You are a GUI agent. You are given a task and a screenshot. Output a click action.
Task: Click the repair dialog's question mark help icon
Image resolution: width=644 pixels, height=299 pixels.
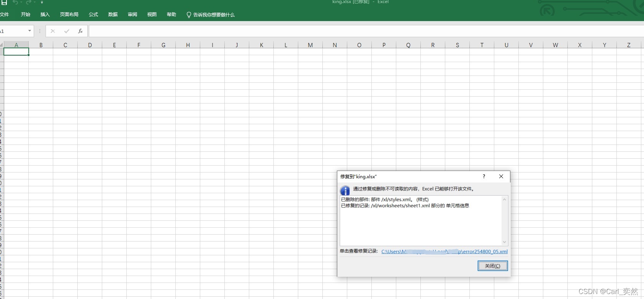(484, 176)
